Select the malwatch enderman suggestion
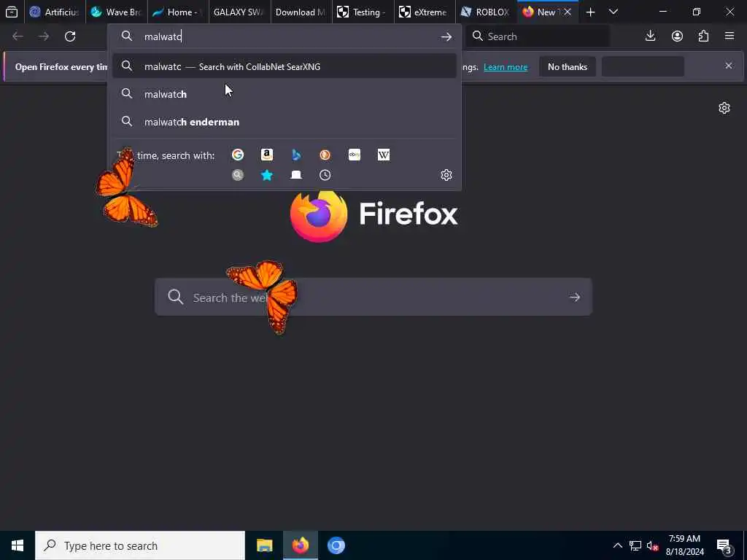This screenshot has height=560, width=747. point(285,122)
